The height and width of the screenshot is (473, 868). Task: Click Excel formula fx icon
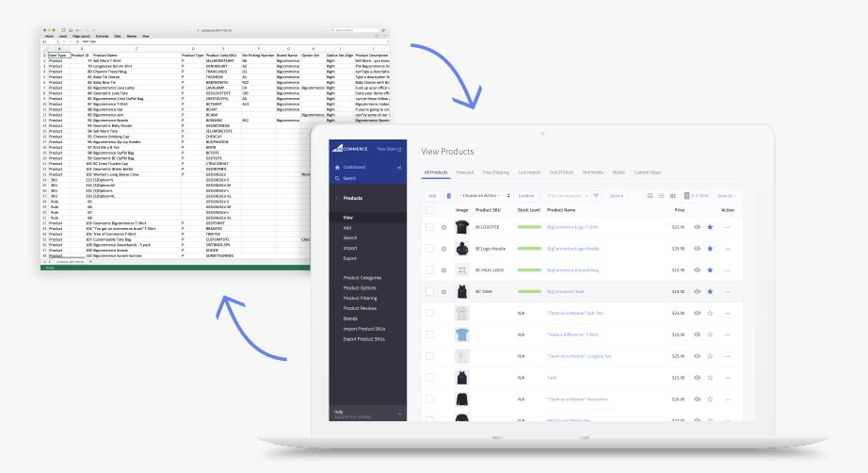pos(77,41)
